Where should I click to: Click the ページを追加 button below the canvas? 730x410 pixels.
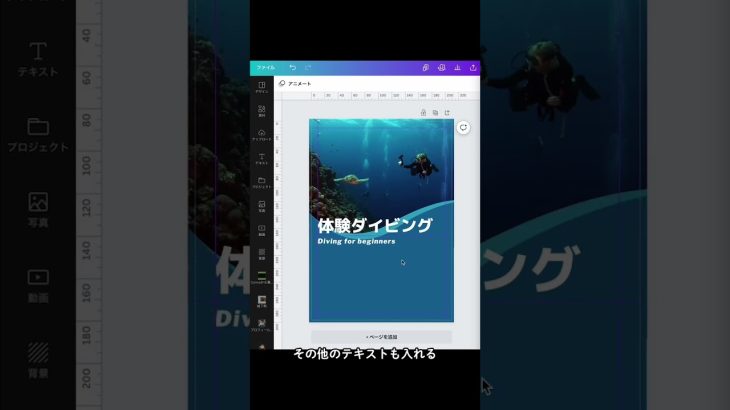click(x=381, y=337)
